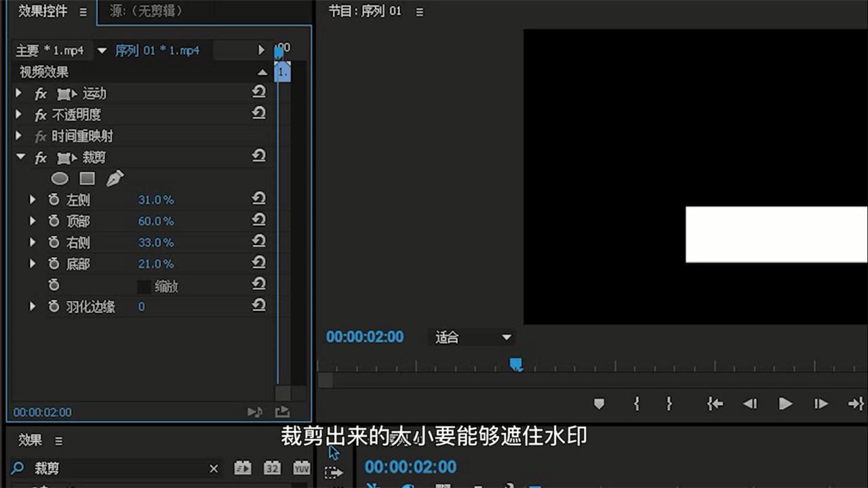868x488 pixels.
Task: Toggle the fx switch for 运动 effect
Action: click(41, 94)
